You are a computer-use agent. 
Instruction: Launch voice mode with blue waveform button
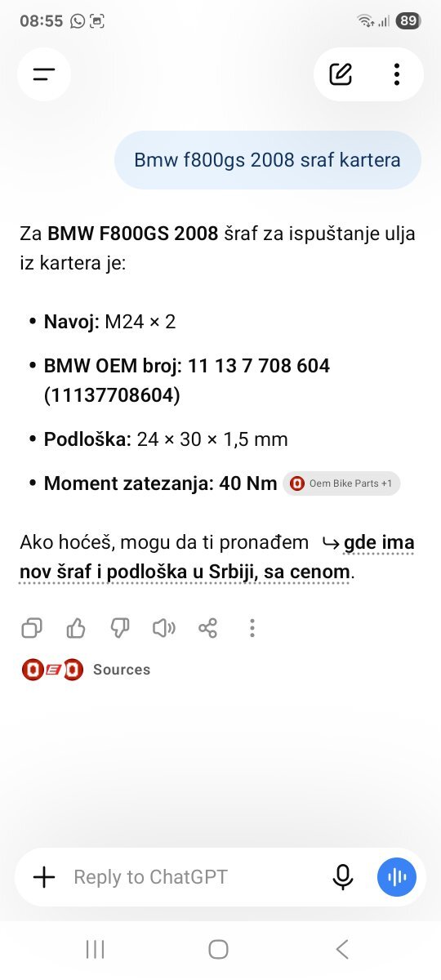[397, 877]
